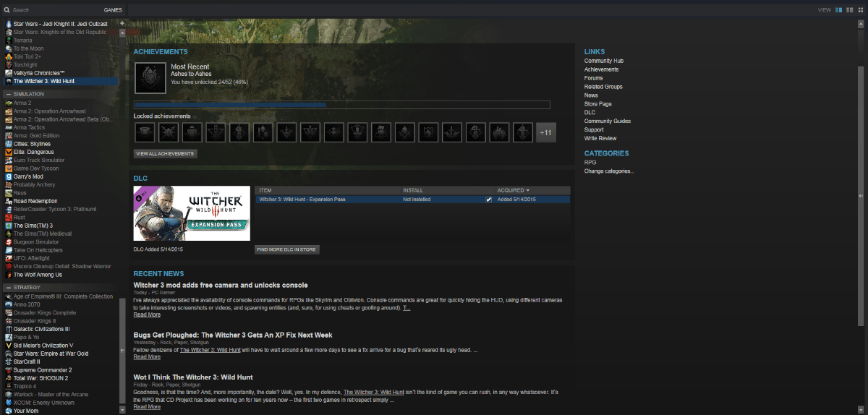Click the Garry's Mod game icon
868x415 pixels.
[x=8, y=176]
